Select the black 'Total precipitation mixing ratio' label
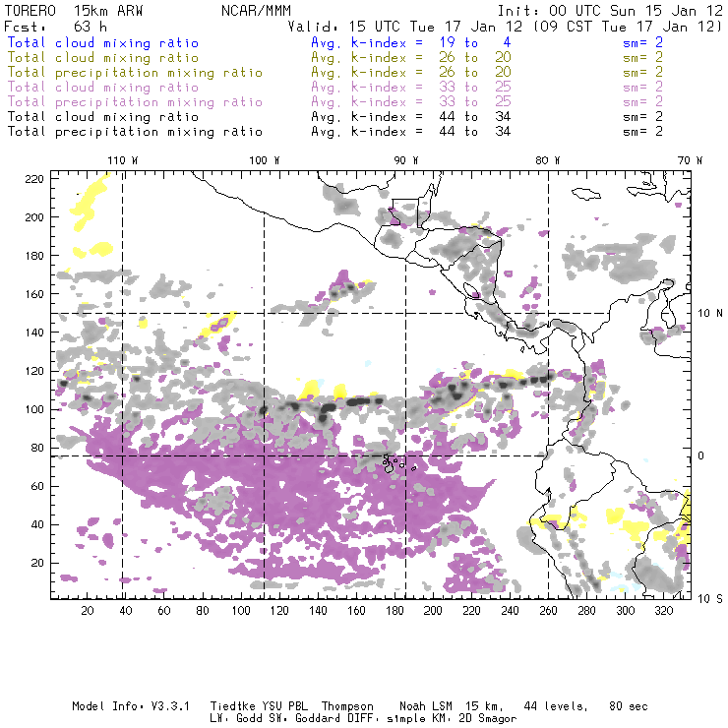This screenshot has width=728, height=728. click(x=135, y=132)
